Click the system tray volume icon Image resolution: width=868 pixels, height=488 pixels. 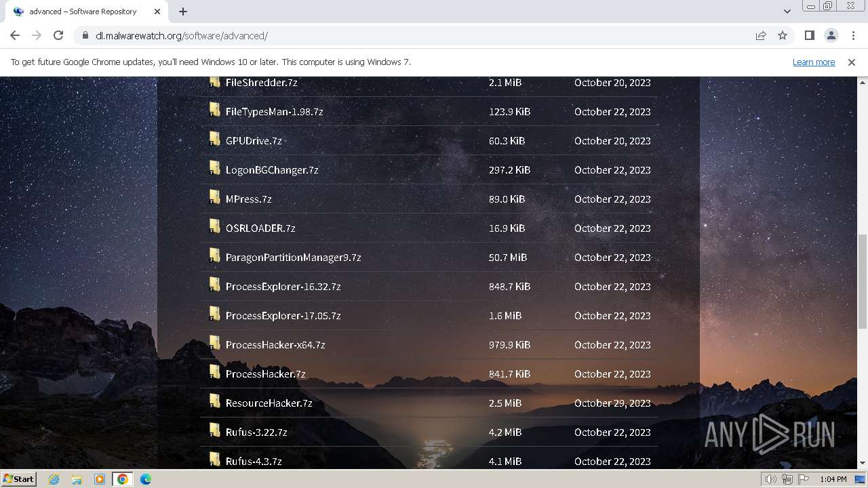[771, 479]
